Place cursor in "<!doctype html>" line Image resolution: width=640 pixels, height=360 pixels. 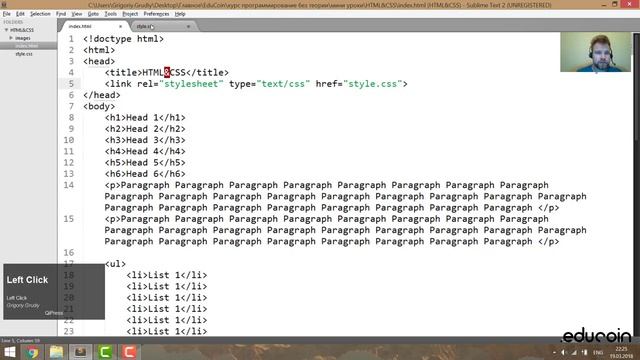pos(123,39)
